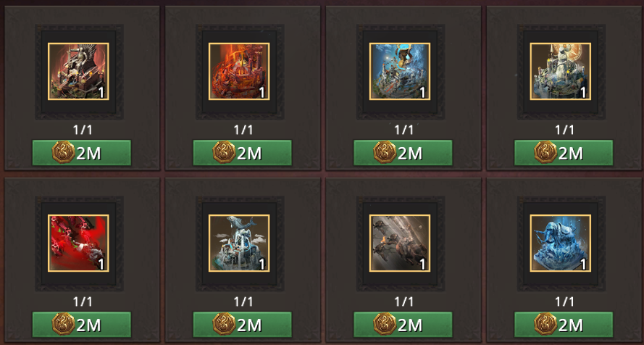Buy the white tower castle for 2M
644x345 pixels.
[x=564, y=153]
